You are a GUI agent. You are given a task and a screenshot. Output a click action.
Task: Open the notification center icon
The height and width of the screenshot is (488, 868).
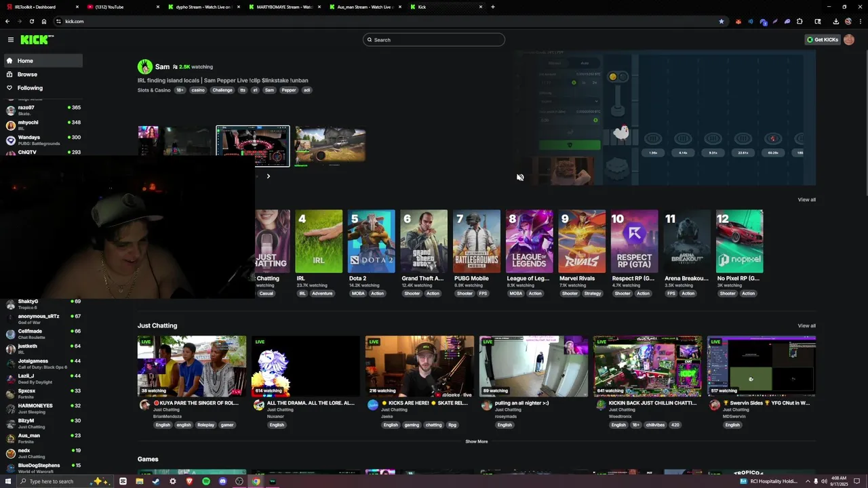[857, 481]
